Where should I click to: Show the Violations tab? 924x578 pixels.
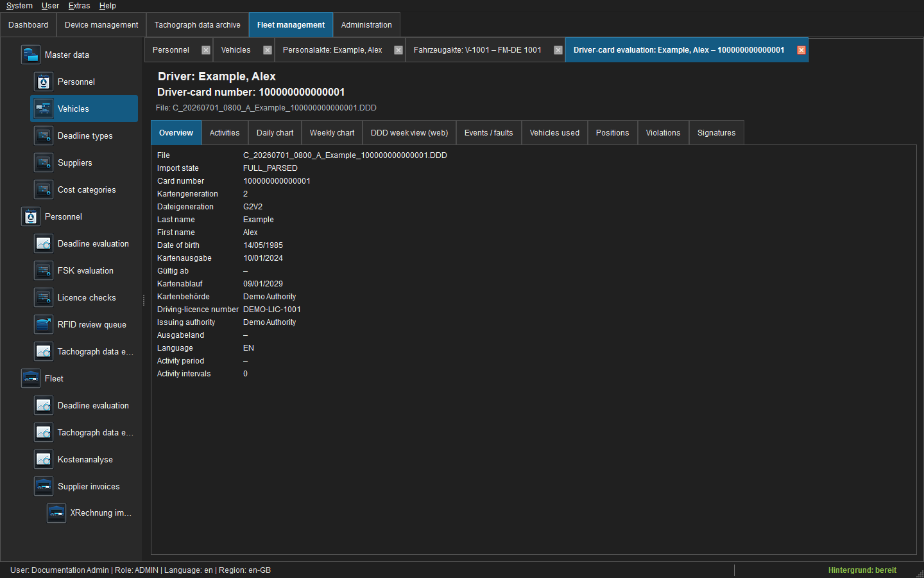pos(663,133)
